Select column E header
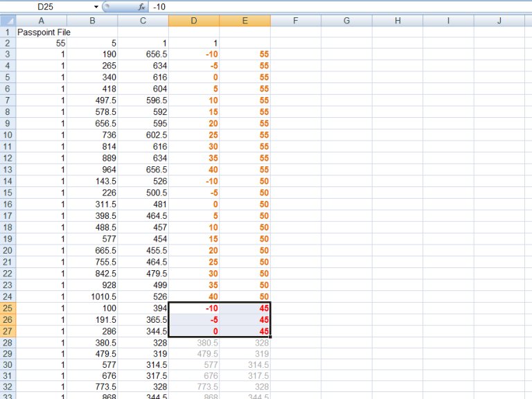532x399 pixels. point(245,21)
